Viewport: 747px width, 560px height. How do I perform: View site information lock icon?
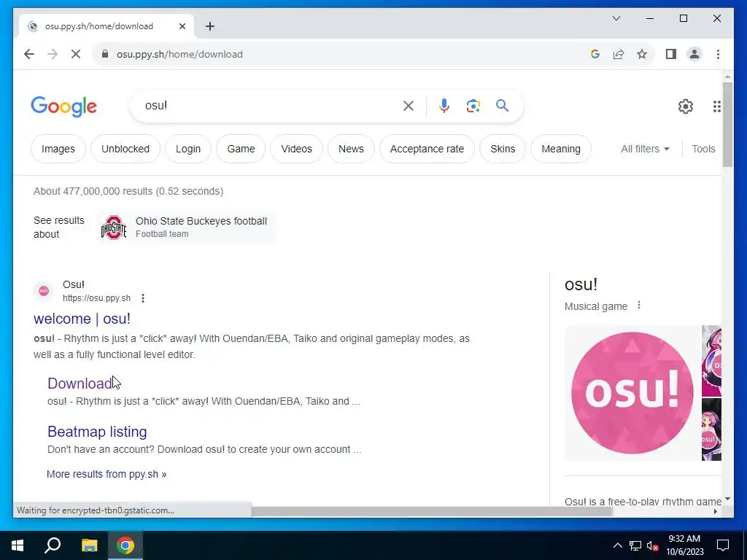point(105,54)
